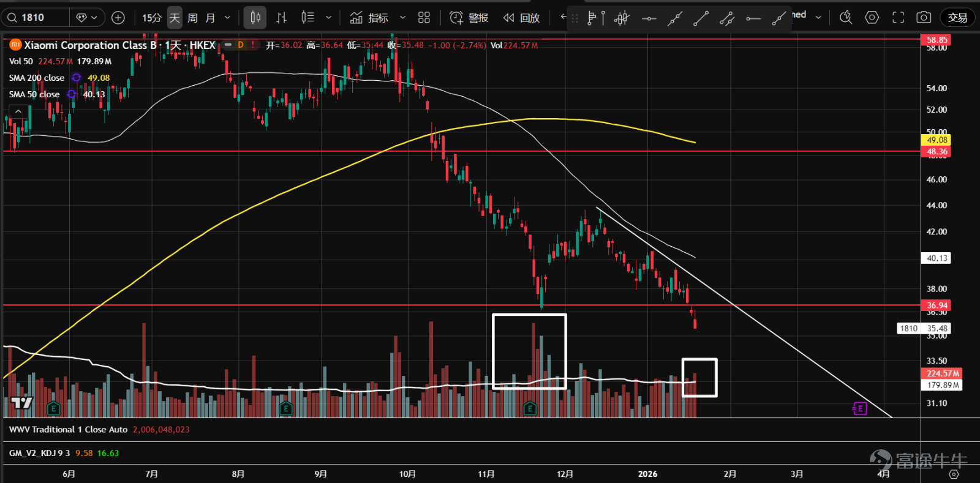Image resolution: width=980 pixels, height=483 pixels.
Task: Click the red exclamation warning badge
Action: tap(253, 45)
